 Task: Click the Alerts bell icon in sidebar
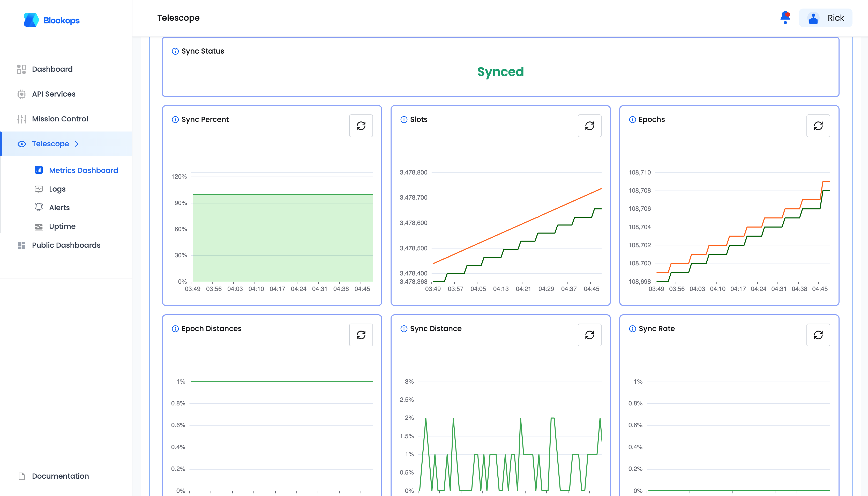tap(39, 207)
